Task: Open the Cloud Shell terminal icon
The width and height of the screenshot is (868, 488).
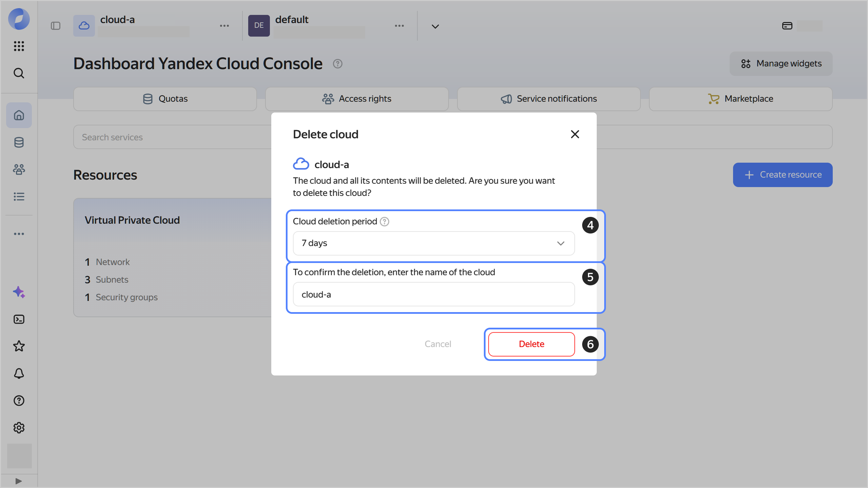Action: point(19,319)
